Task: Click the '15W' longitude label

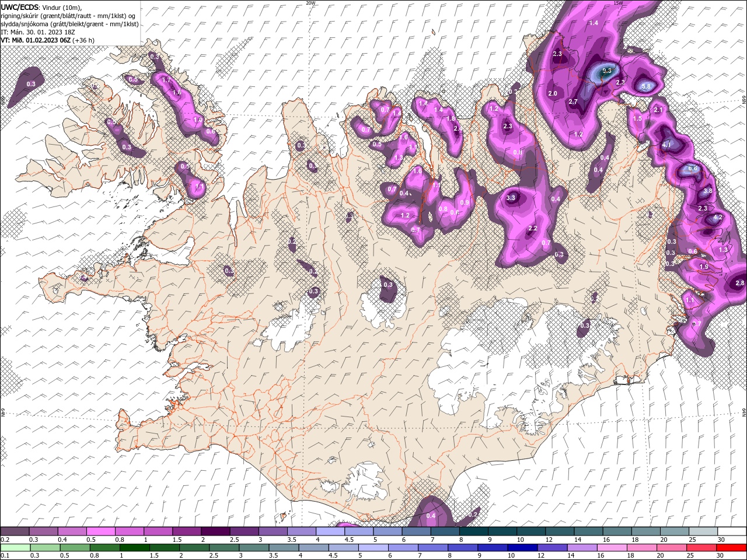Action: tap(618, 3)
